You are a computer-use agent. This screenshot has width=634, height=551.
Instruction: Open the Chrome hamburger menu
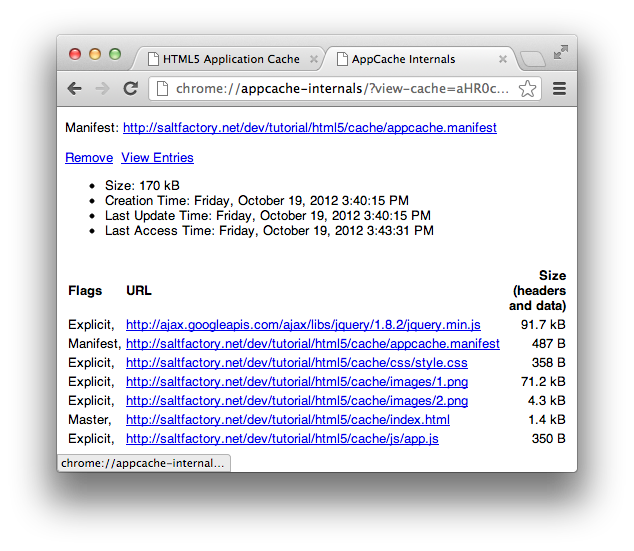pyautogui.click(x=559, y=89)
